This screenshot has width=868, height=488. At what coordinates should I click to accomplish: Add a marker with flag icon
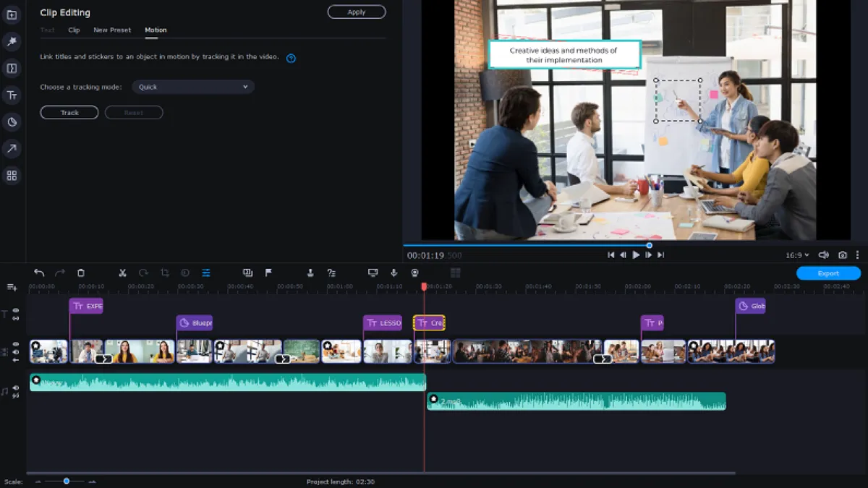pyautogui.click(x=269, y=273)
